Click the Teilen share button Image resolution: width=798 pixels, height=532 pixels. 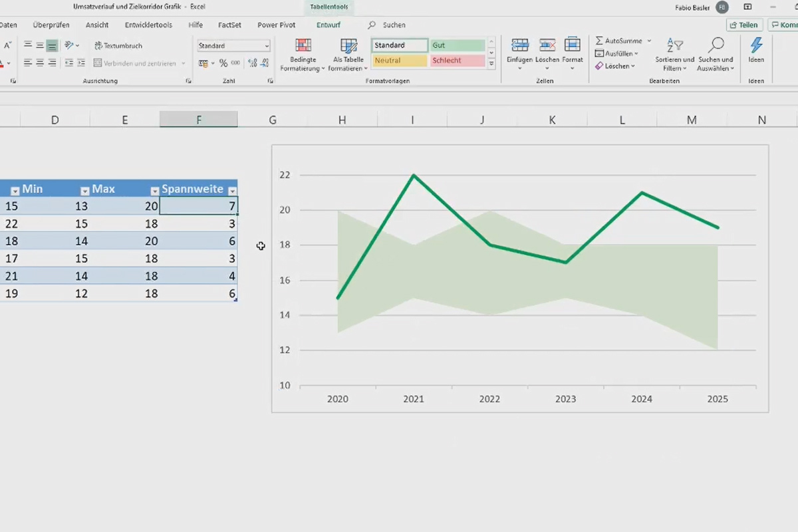(x=743, y=25)
